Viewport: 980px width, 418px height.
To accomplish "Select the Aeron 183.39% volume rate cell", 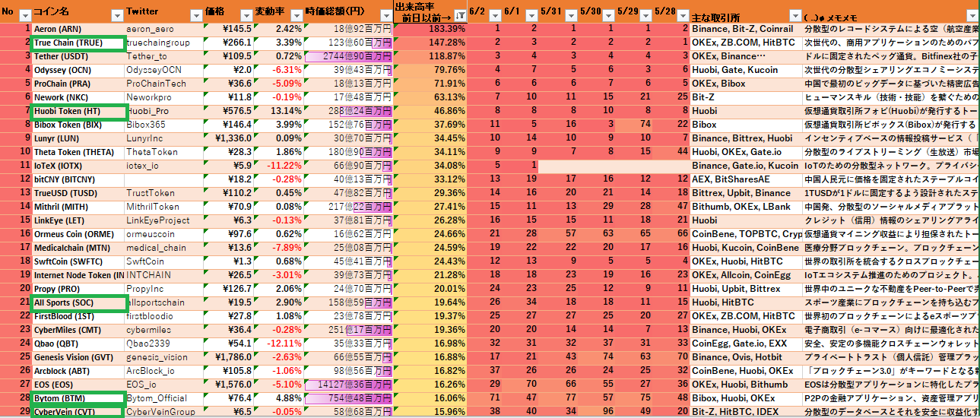I will (x=430, y=29).
